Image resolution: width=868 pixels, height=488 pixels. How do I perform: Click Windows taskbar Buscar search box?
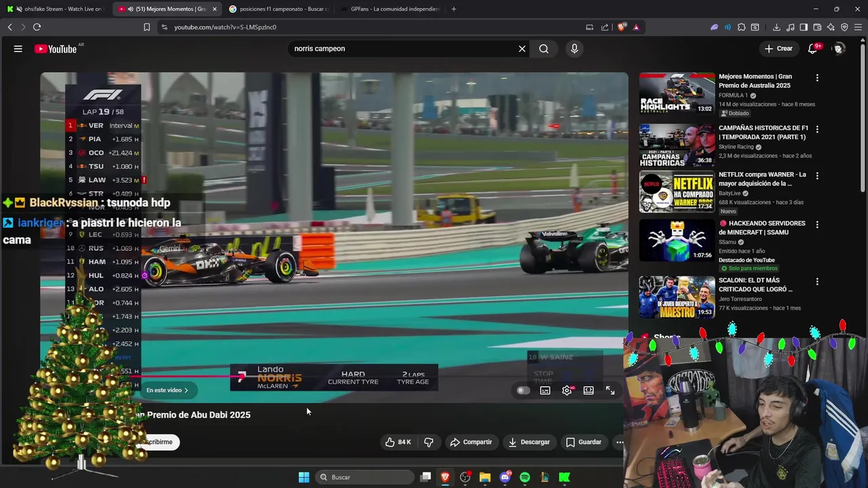[365, 477]
